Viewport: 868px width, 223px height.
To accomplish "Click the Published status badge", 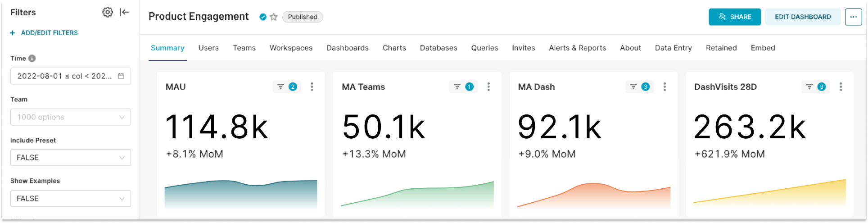I will click(x=302, y=17).
